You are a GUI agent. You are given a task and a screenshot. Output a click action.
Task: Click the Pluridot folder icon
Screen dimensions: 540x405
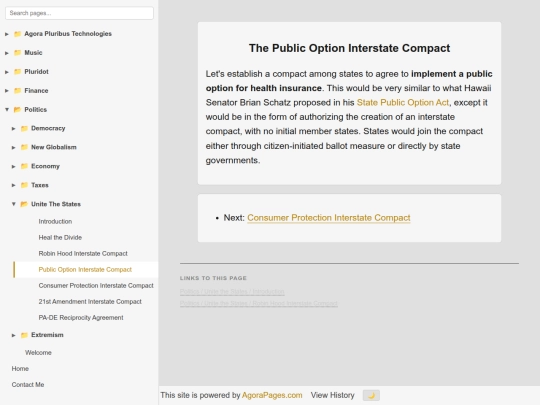pyautogui.click(x=17, y=72)
